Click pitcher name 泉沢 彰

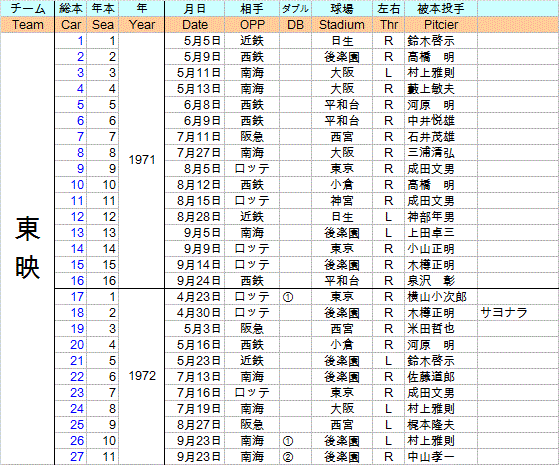431,281
